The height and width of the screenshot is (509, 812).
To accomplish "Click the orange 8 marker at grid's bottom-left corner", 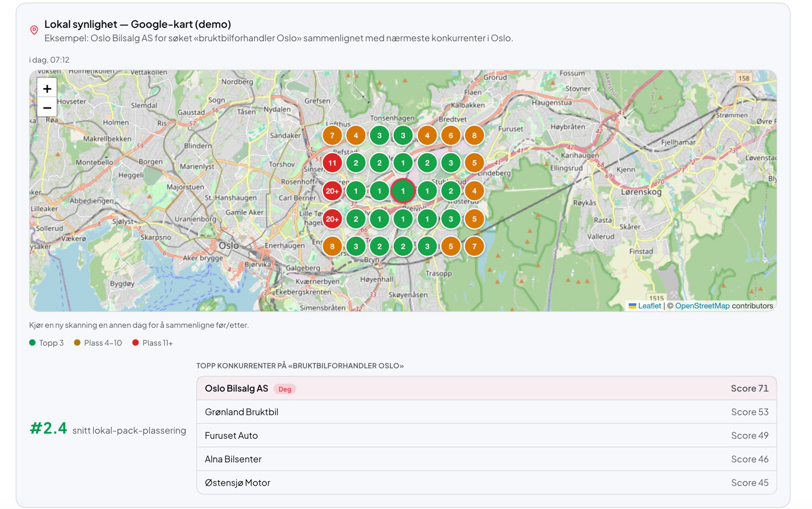I will point(332,246).
